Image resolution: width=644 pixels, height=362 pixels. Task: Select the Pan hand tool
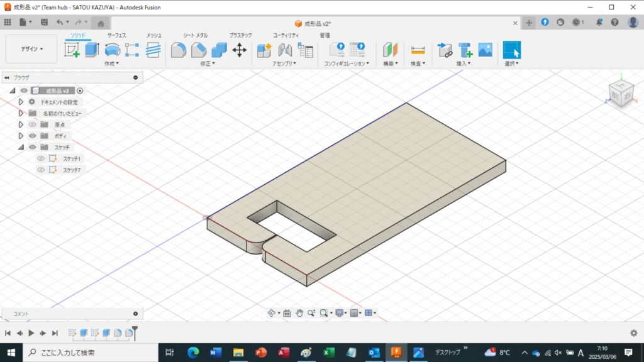pyautogui.click(x=299, y=313)
